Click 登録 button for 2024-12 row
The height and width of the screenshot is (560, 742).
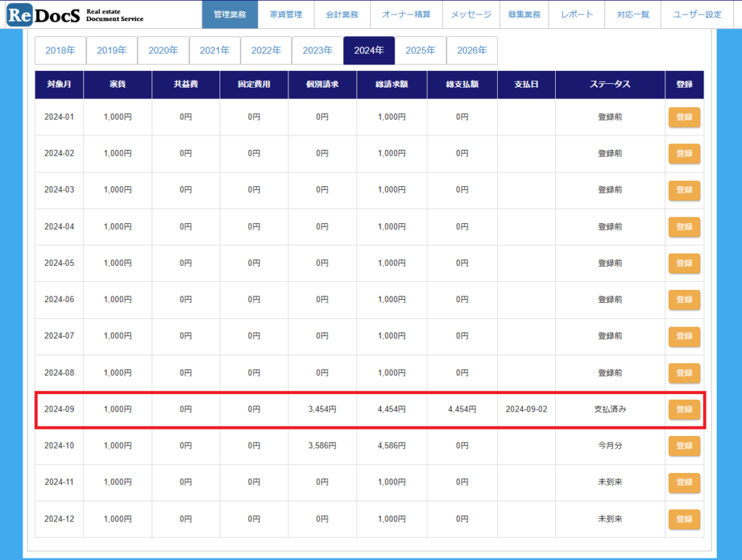coord(684,519)
